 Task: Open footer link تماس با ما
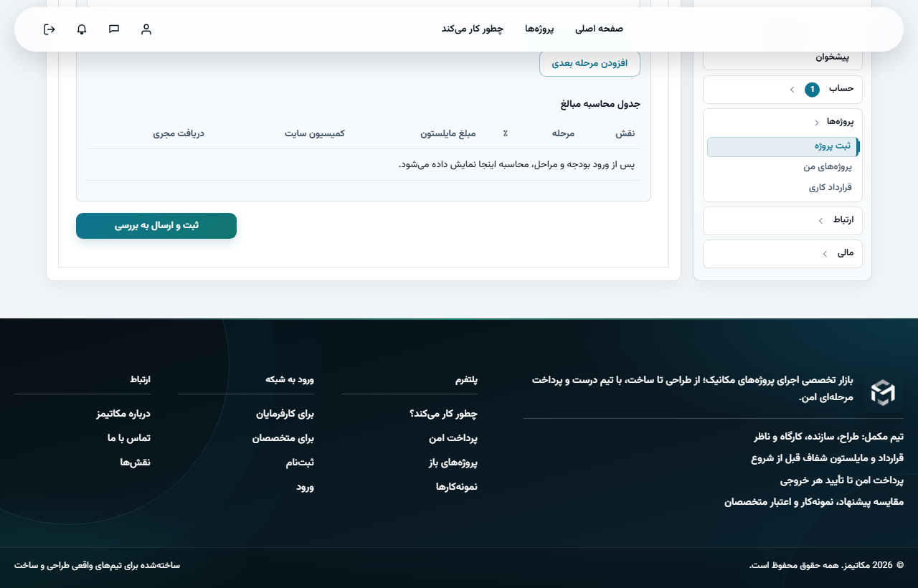click(129, 438)
